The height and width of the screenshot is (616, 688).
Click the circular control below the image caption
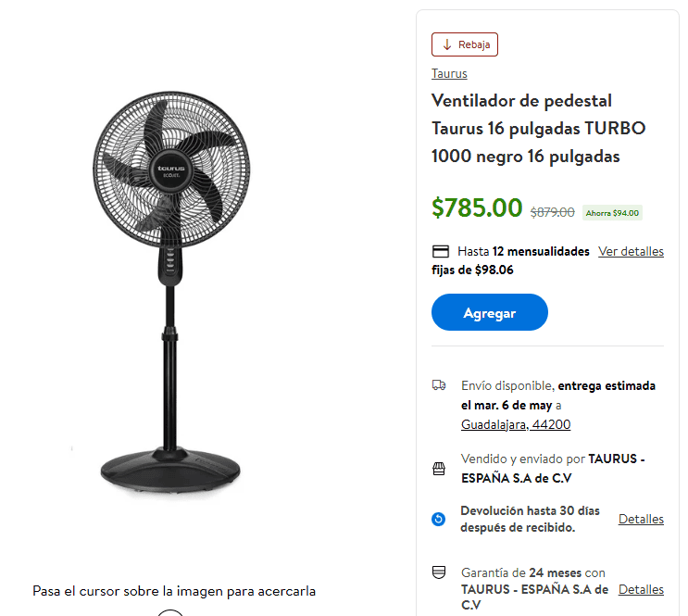(x=170, y=613)
